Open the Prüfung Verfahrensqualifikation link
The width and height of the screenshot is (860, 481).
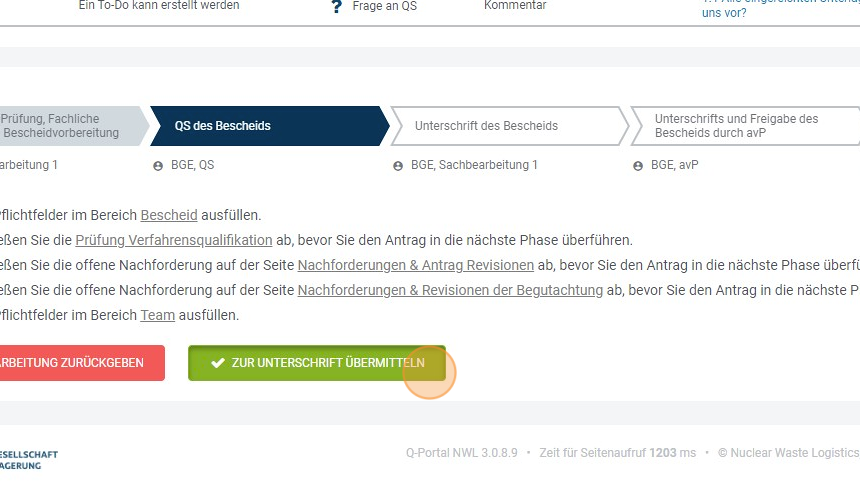[x=174, y=240]
